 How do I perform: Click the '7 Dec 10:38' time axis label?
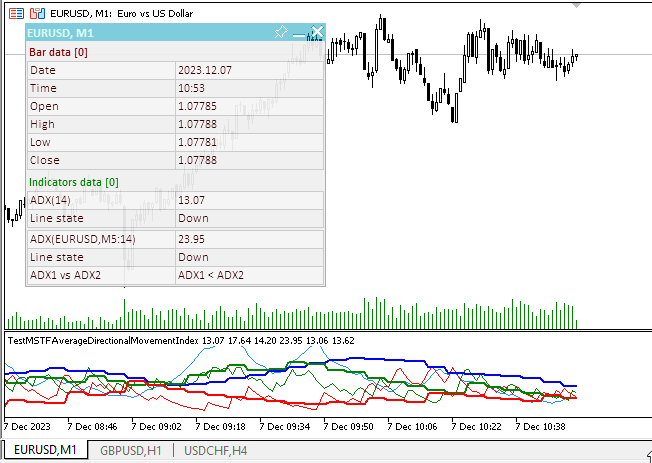(541, 426)
